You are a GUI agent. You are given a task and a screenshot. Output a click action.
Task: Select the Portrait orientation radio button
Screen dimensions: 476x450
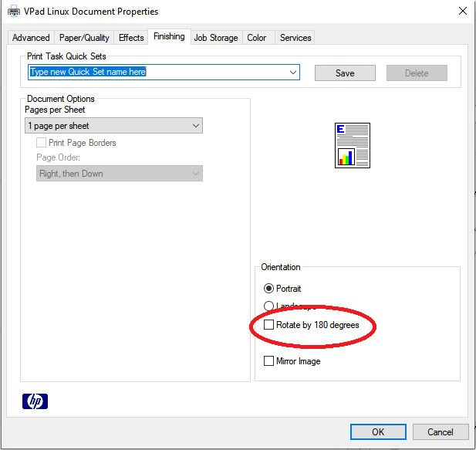pos(268,289)
